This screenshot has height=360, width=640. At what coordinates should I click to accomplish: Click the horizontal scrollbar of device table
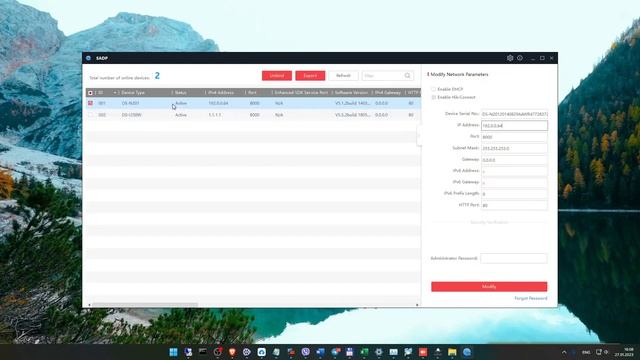(x=145, y=304)
